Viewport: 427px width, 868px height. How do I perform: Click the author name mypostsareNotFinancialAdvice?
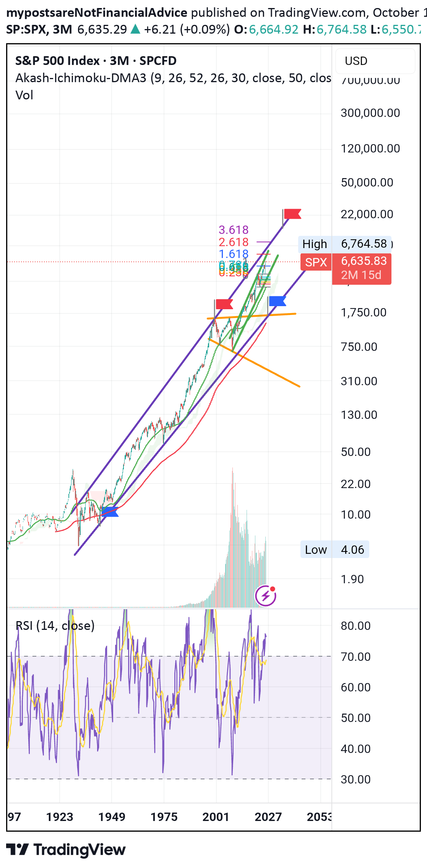[97, 13]
